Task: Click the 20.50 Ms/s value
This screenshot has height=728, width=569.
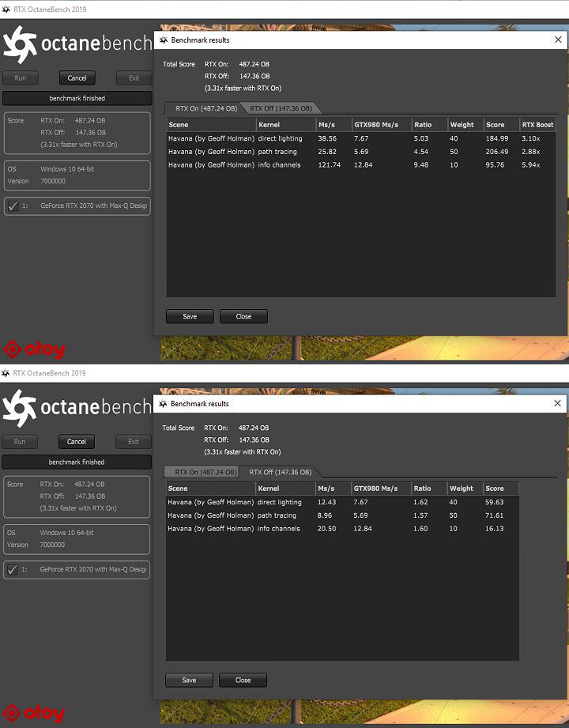Action: point(326,528)
